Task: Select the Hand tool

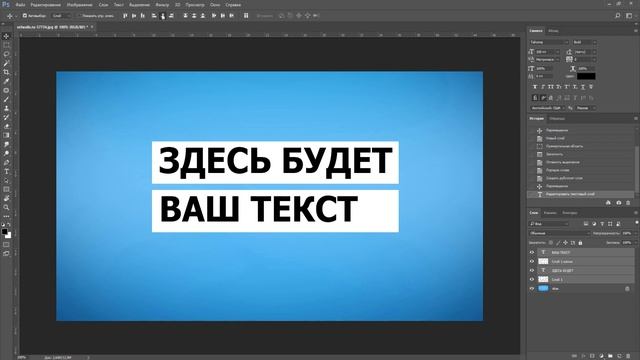Action: click(x=6, y=198)
